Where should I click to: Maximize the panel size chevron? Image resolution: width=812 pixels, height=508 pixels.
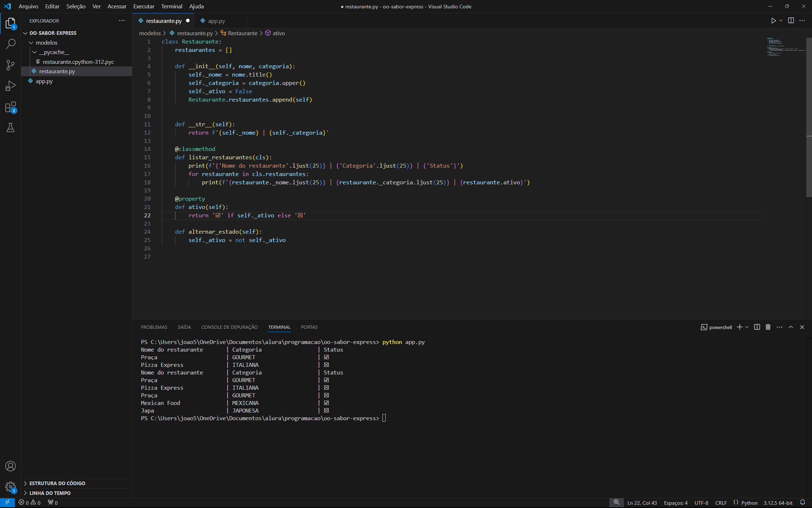(791, 327)
